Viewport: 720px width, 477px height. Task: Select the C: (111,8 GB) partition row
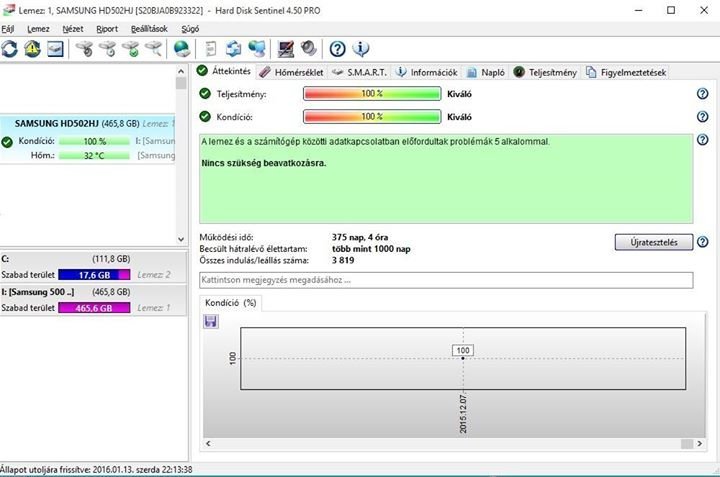click(x=94, y=267)
